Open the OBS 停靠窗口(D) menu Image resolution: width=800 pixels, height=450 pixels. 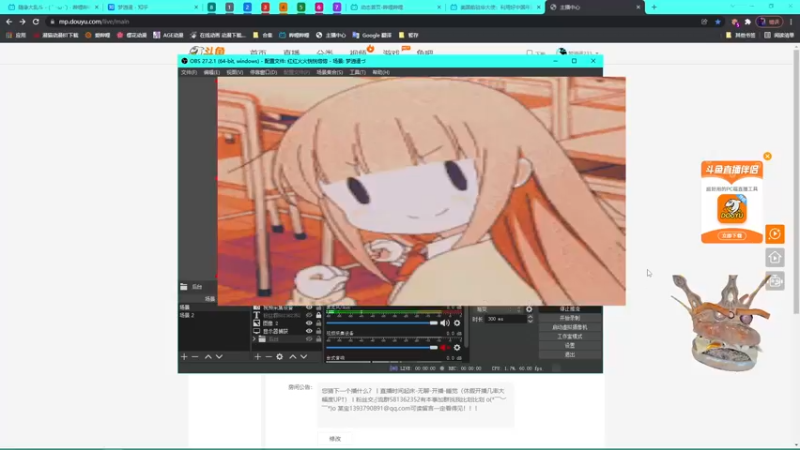point(263,72)
